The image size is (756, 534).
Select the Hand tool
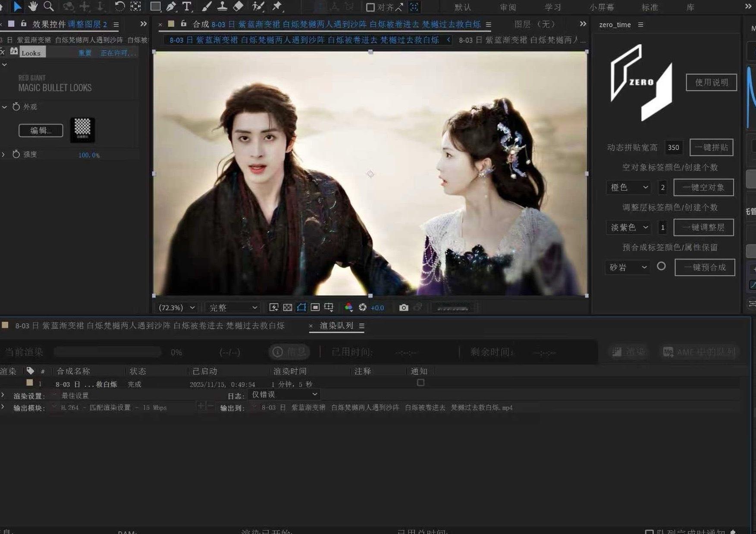click(33, 6)
